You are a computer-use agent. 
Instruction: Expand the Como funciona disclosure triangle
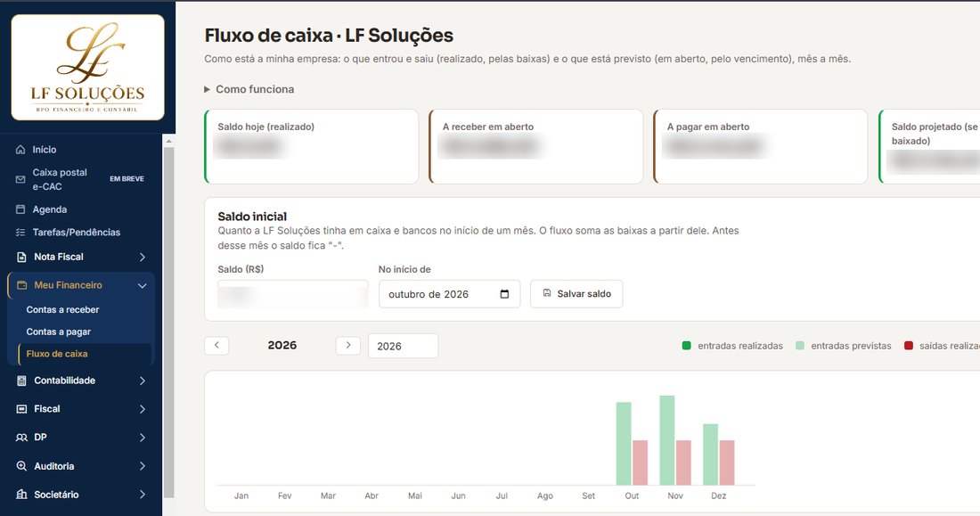click(207, 89)
